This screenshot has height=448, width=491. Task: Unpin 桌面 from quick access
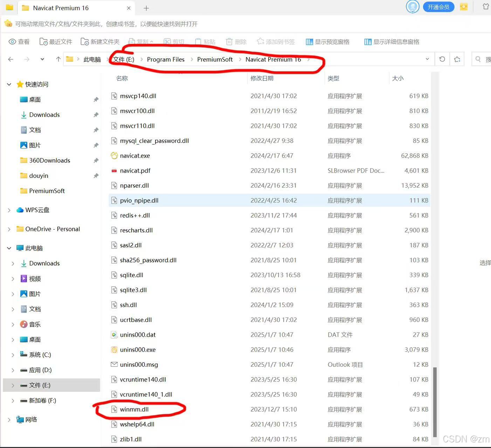point(96,99)
